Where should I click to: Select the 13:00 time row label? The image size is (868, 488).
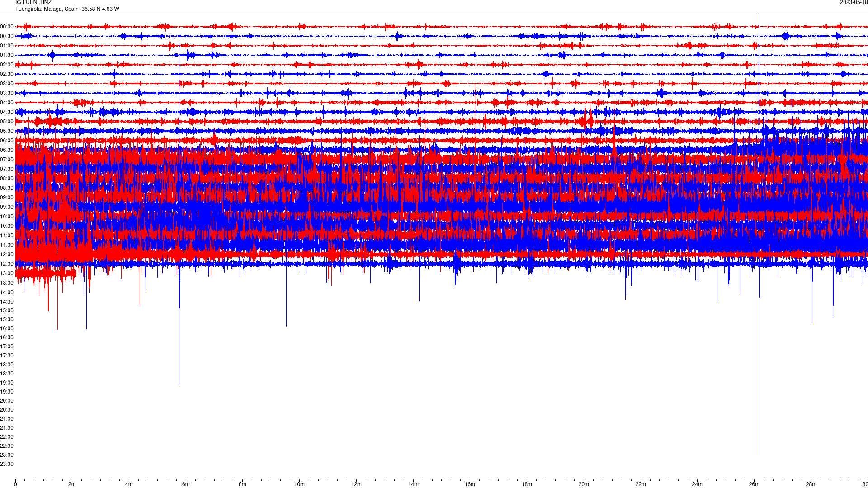[7, 273]
